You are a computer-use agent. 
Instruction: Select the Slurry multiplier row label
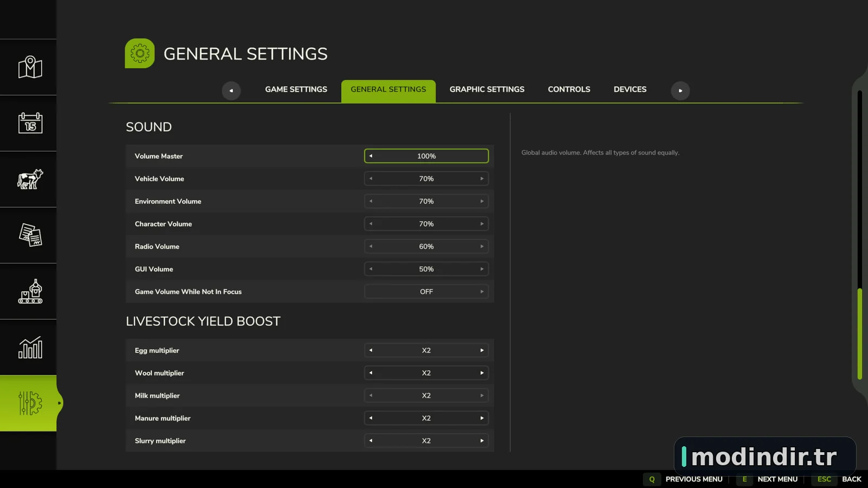coord(160,441)
